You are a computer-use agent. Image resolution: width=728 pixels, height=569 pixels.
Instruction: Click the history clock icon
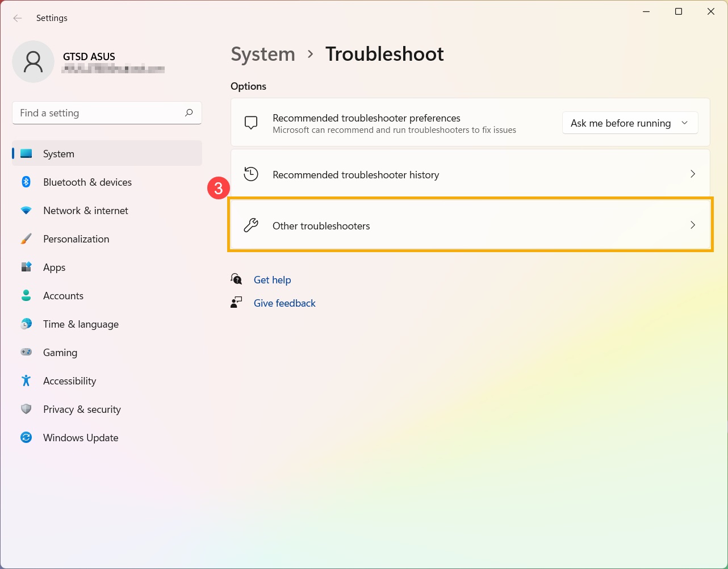click(251, 174)
